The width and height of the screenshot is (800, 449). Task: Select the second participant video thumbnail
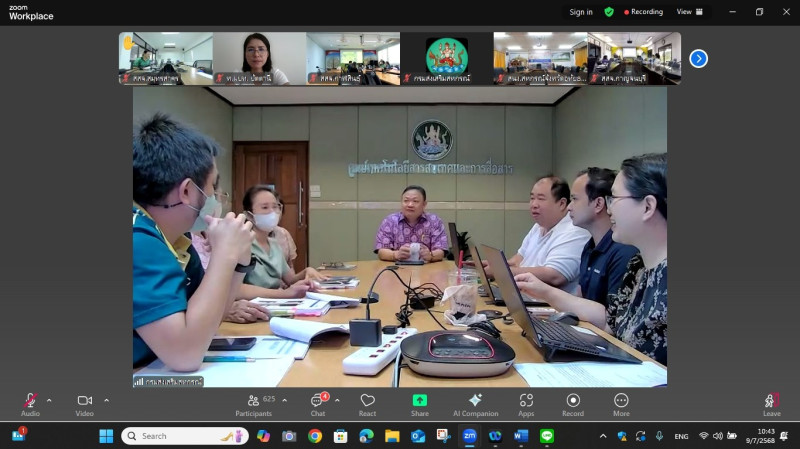click(259, 58)
